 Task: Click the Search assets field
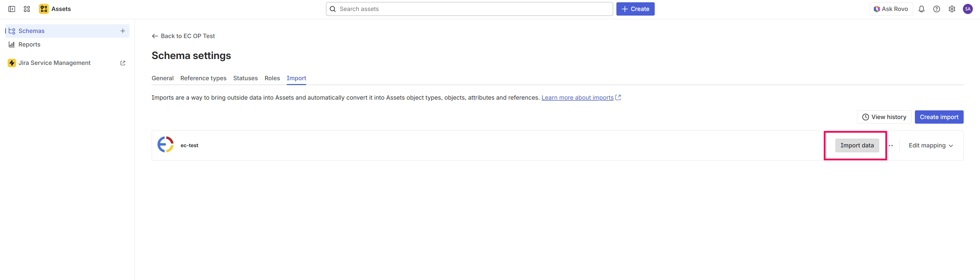tap(469, 9)
